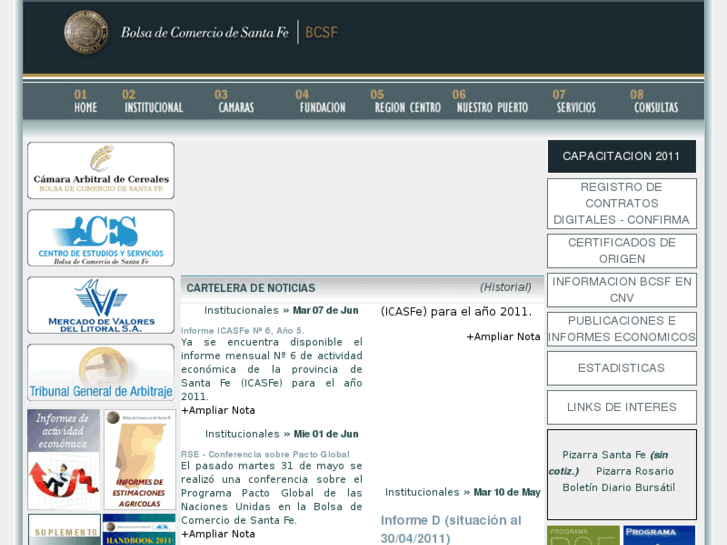727x545 pixels.
Task: Open the CES Centro de Estudios banner
Action: (101, 238)
